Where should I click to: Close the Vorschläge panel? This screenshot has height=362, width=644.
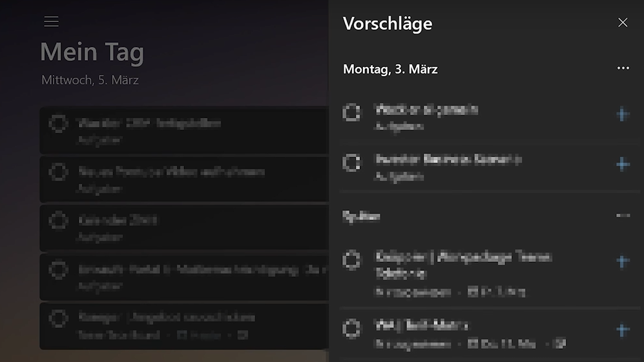point(623,23)
